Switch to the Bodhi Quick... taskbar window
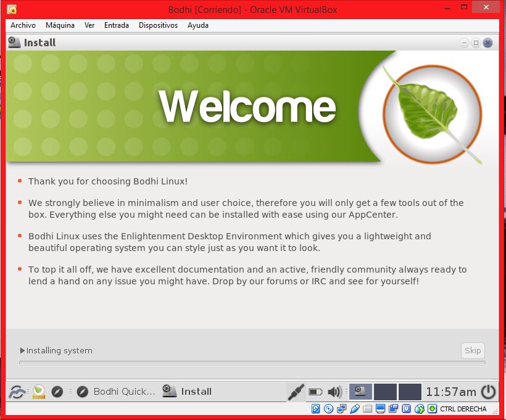The image size is (506, 420). [117, 392]
